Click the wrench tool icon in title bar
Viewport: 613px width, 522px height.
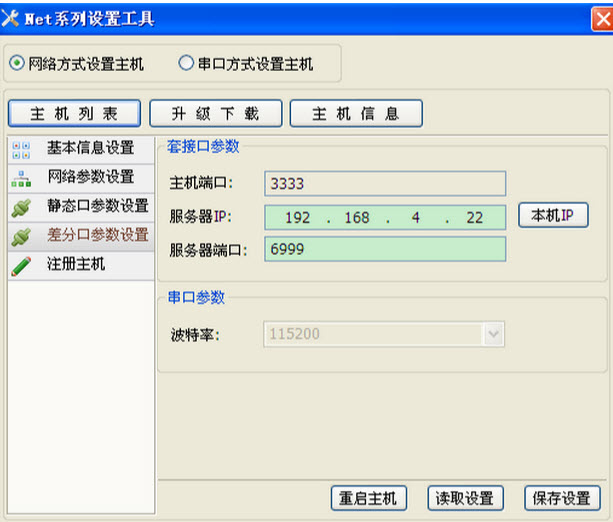(10, 18)
